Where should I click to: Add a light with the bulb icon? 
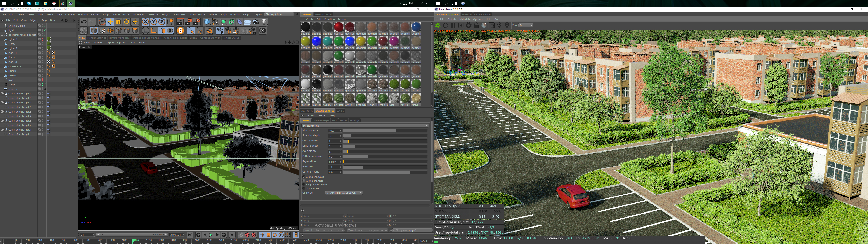tap(264, 22)
